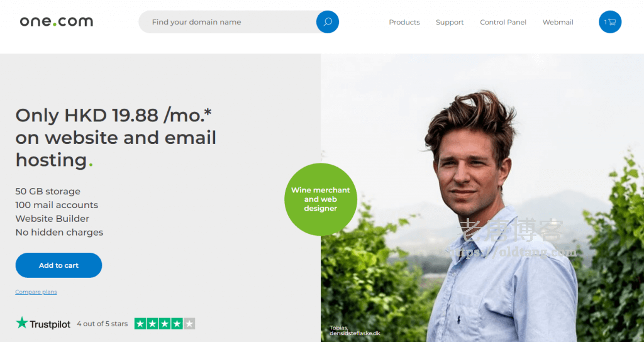
Task: Open Webmail link
Action: (558, 22)
